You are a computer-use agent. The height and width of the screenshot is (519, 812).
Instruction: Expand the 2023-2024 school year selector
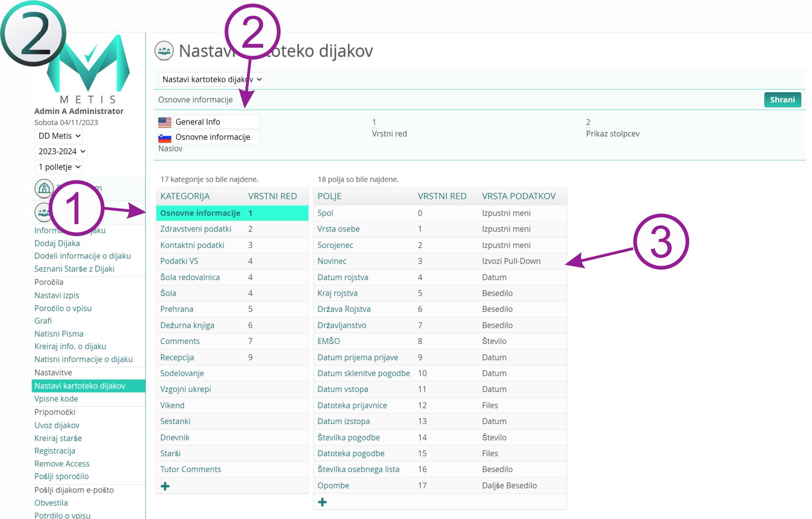click(x=61, y=151)
